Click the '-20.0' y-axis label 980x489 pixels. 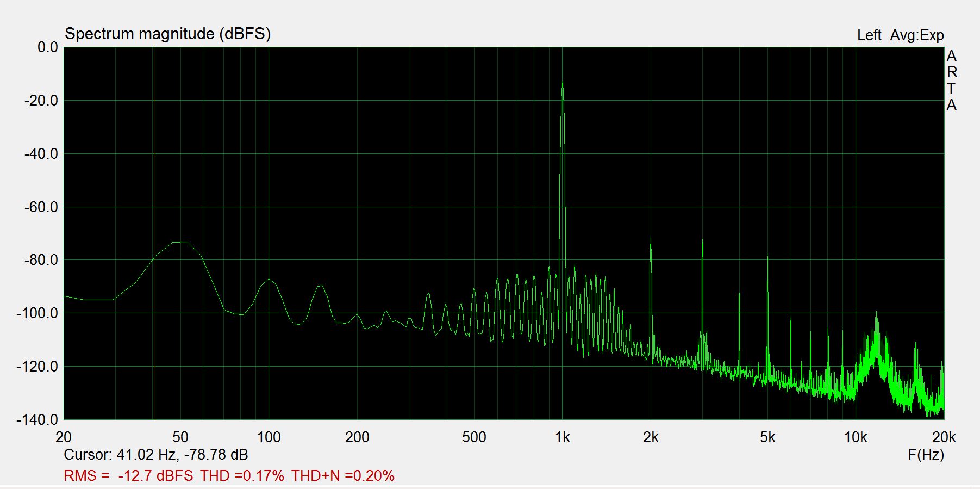[41, 101]
